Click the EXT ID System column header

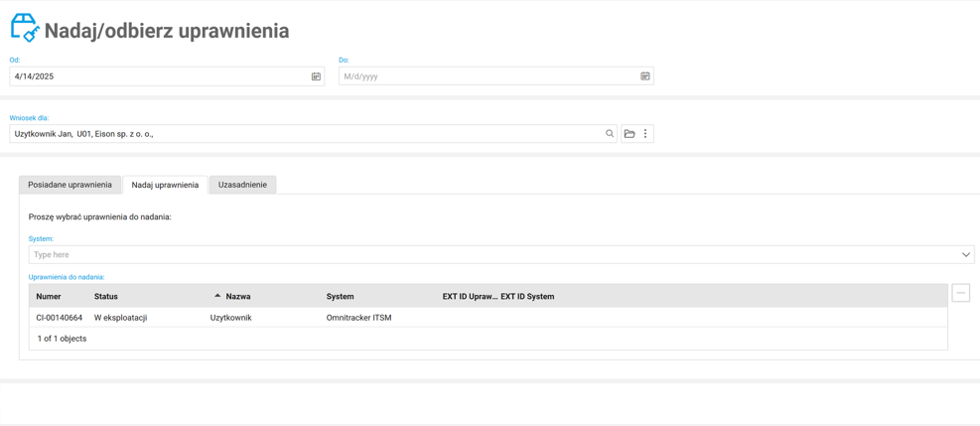527,297
